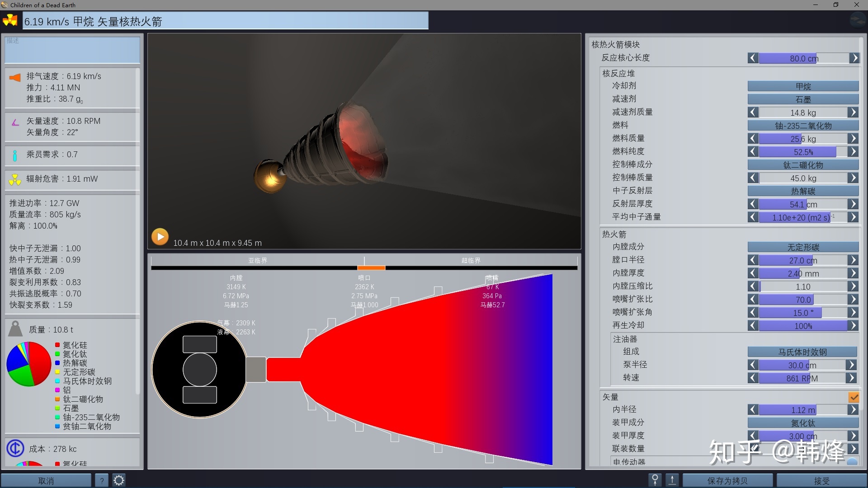The image size is (868, 488).
Task: Click the reactor cross-section circle diagram
Action: pyautogui.click(x=199, y=369)
